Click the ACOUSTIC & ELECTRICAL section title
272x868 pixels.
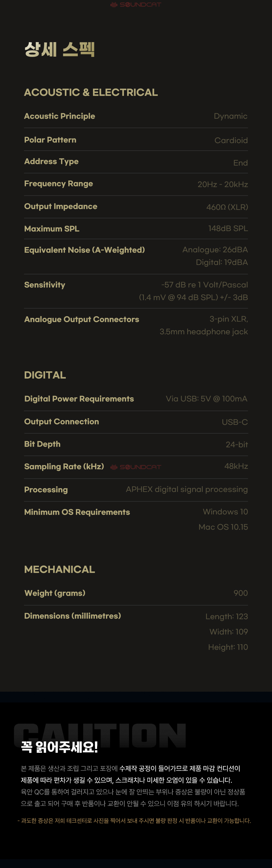91,92
